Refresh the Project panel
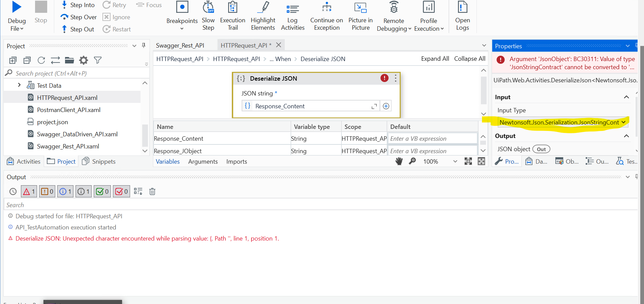The height and width of the screenshot is (304, 644). 41,60
